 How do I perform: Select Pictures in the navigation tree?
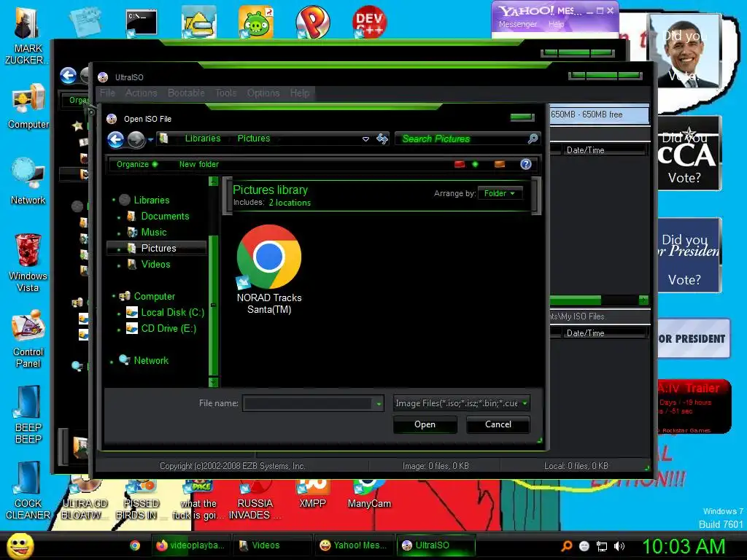tap(158, 248)
